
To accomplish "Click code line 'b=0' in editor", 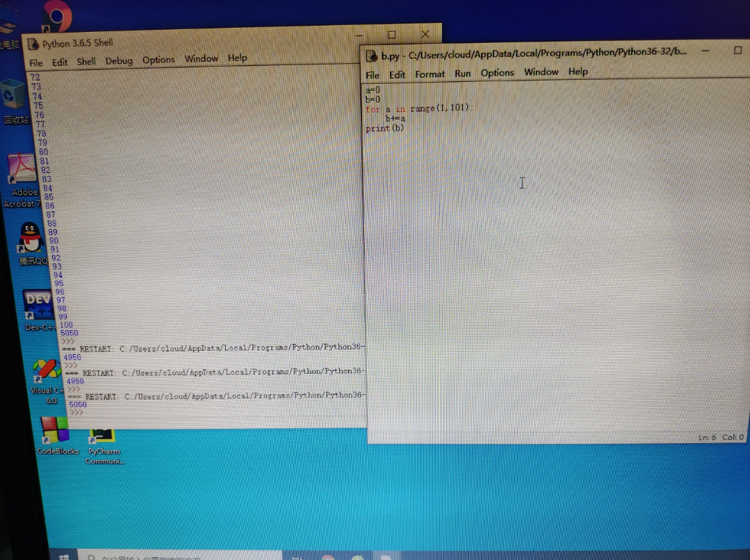I will 373,99.
